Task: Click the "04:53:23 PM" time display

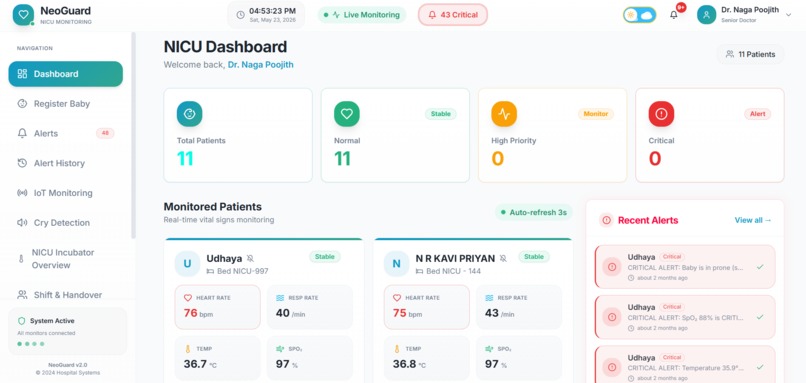Action: (272, 11)
